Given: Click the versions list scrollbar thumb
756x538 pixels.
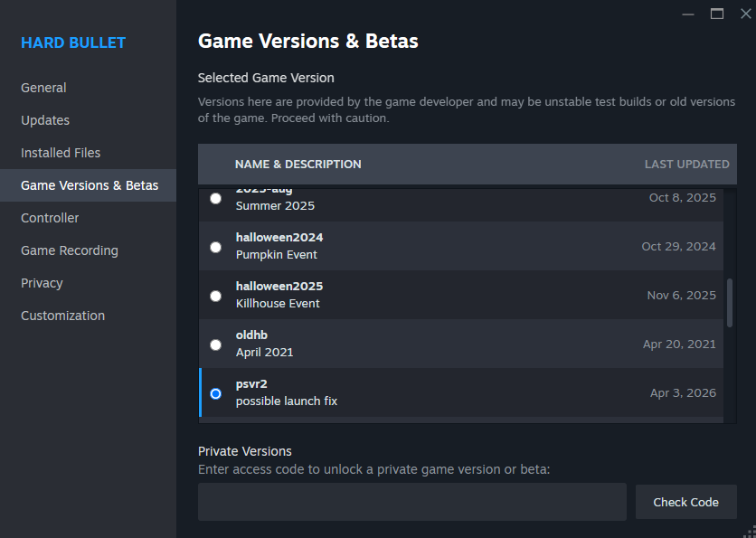Looking at the screenshot, I should click(x=730, y=303).
